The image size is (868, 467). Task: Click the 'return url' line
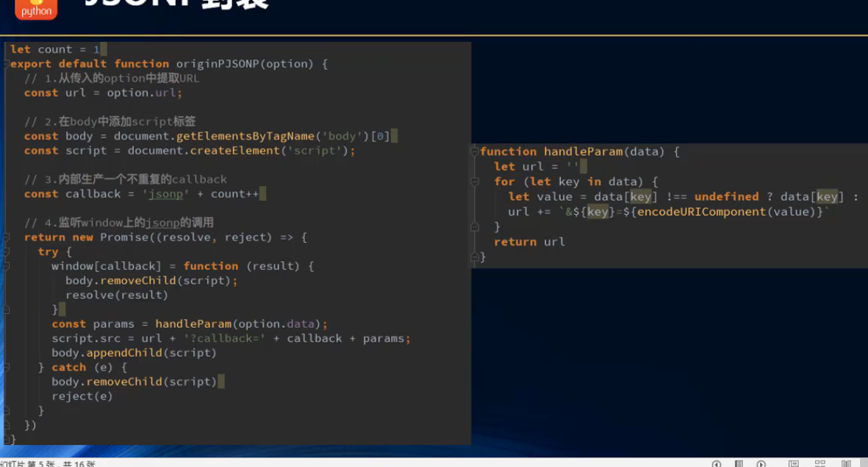529,241
